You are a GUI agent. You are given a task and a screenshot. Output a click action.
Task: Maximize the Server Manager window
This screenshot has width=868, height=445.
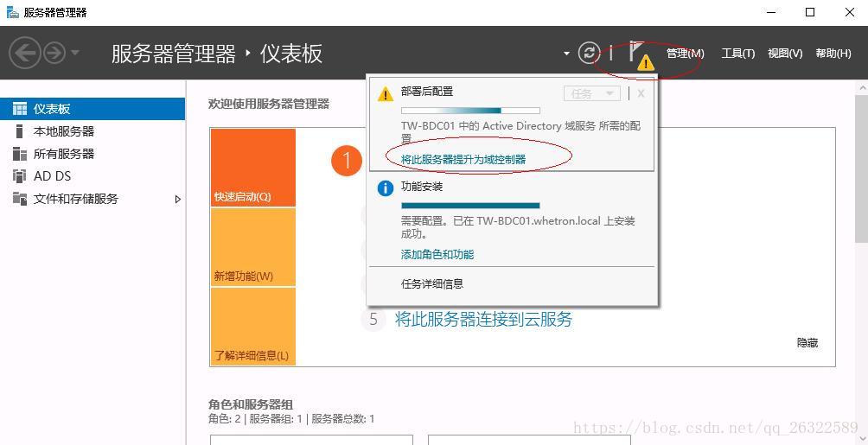[x=810, y=12]
